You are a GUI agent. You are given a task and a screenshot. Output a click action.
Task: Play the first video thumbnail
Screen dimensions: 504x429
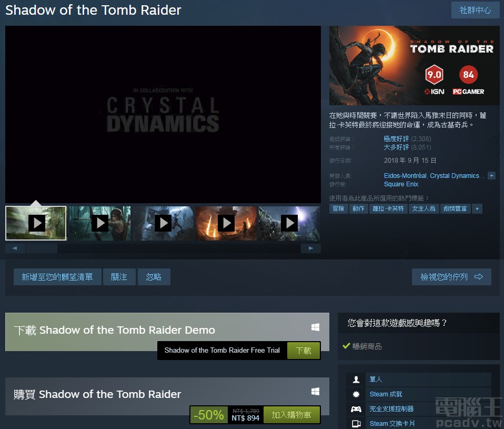click(36, 223)
